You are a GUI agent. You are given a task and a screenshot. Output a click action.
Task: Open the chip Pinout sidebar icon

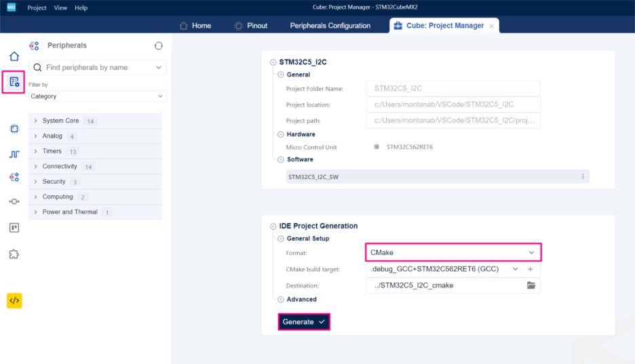tap(14, 129)
